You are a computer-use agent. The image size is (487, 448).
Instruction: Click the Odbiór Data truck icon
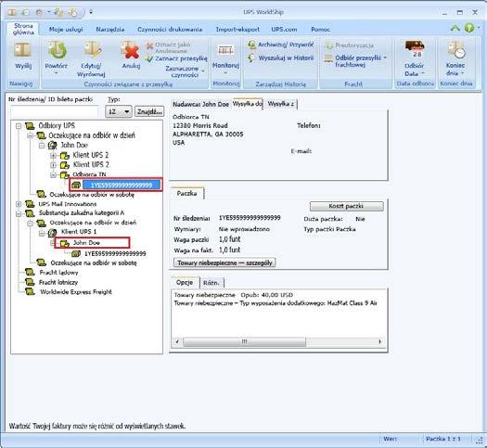pyautogui.click(x=415, y=50)
